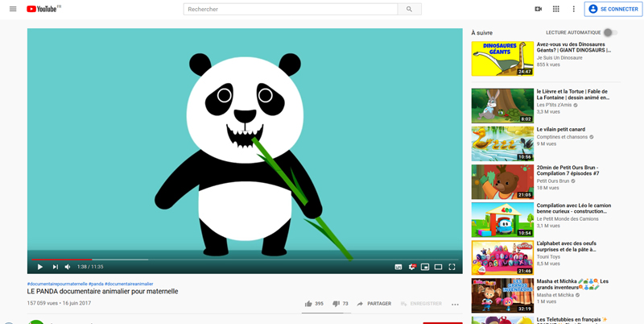Toggle subtitles in the player
Image resolution: width=644 pixels, height=324 pixels.
coord(398,267)
